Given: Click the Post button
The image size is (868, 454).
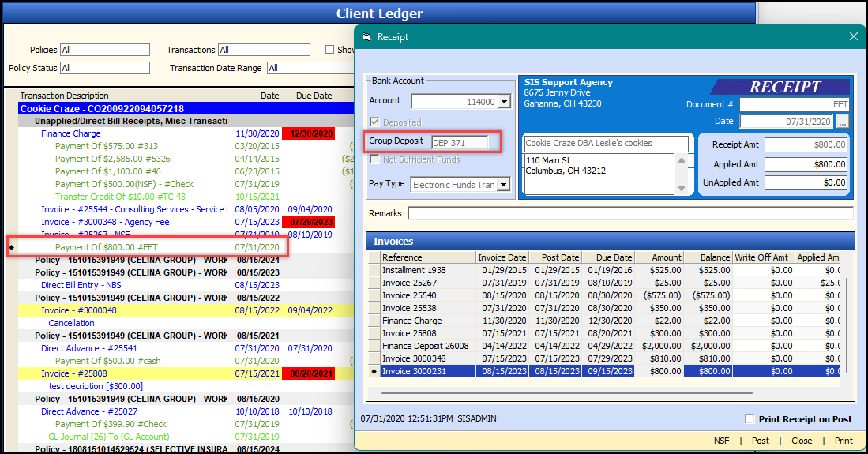Looking at the screenshot, I should (x=760, y=441).
